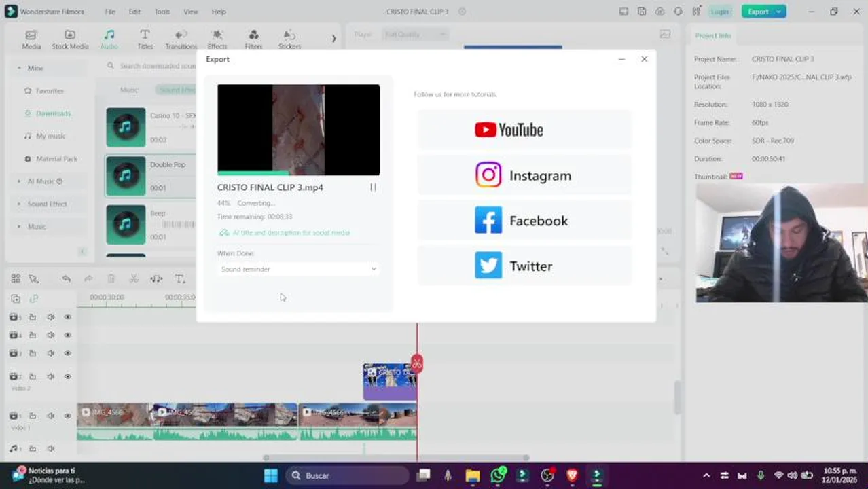The image size is (868, 489).
Task: Open WhatsApp from the taskbar
Action: click(x=498, y=475)
